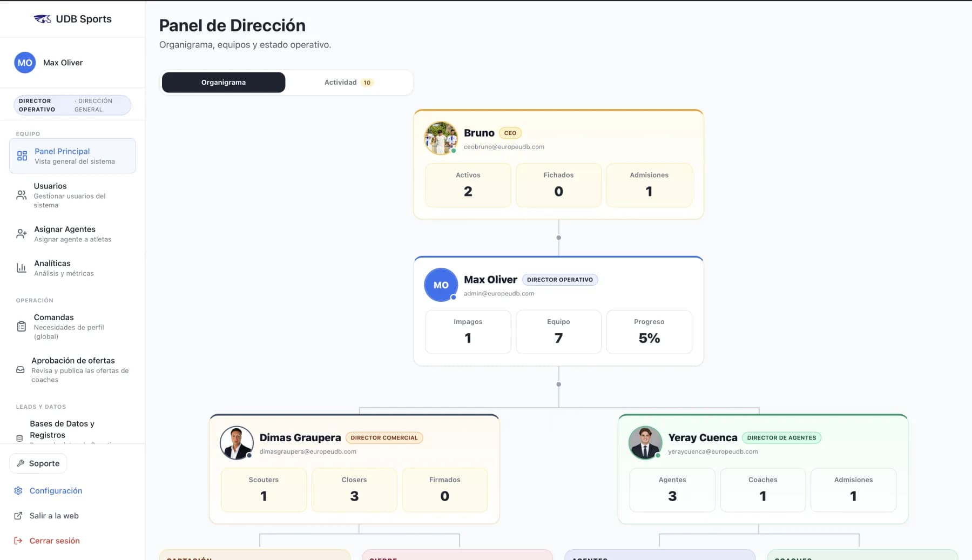Click Yeray Cuenca's Admisiones card
Screen dimensions: 972x560
tap(854, 490)
